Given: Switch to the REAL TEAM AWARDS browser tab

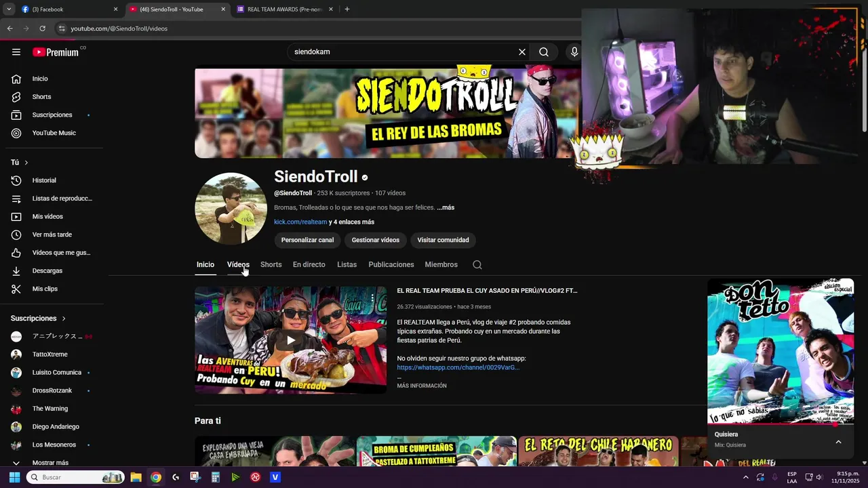Looking at the screenshot, I should [285, 9].
